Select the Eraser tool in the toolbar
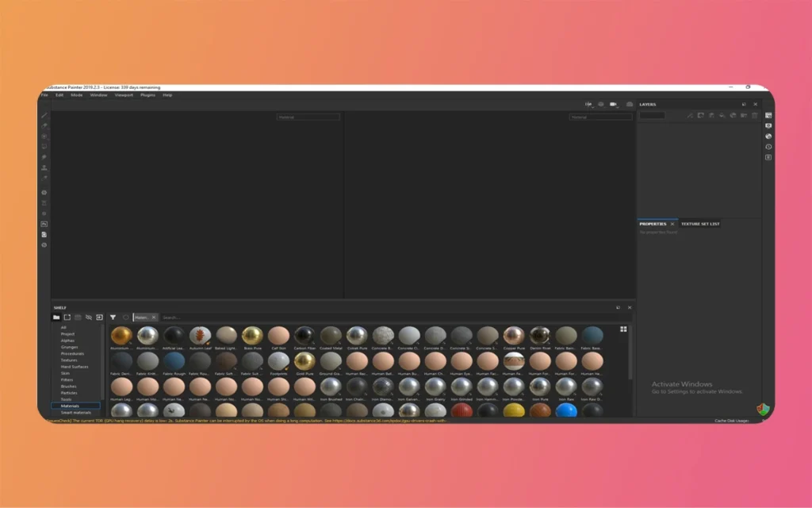 click(x=44, y=125)
